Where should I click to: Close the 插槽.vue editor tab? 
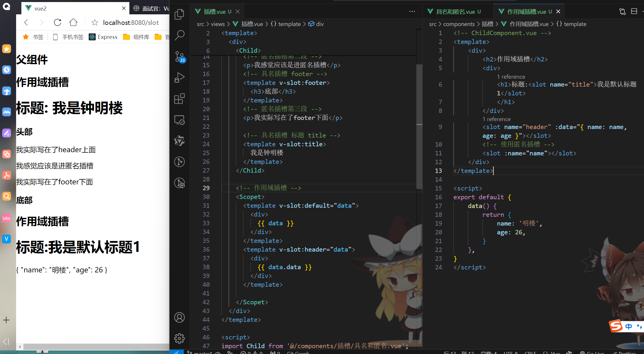[x=238, y=11]
